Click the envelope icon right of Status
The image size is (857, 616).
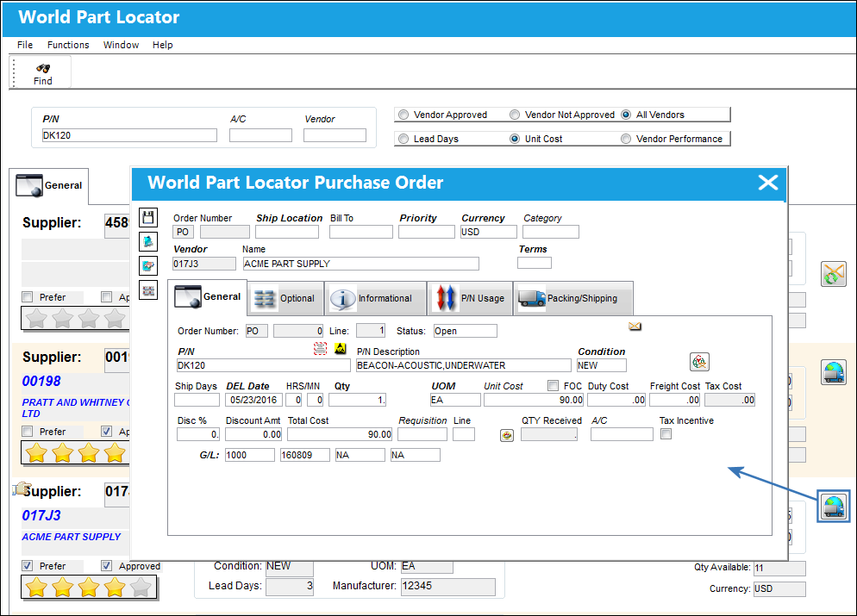point(635,326)
